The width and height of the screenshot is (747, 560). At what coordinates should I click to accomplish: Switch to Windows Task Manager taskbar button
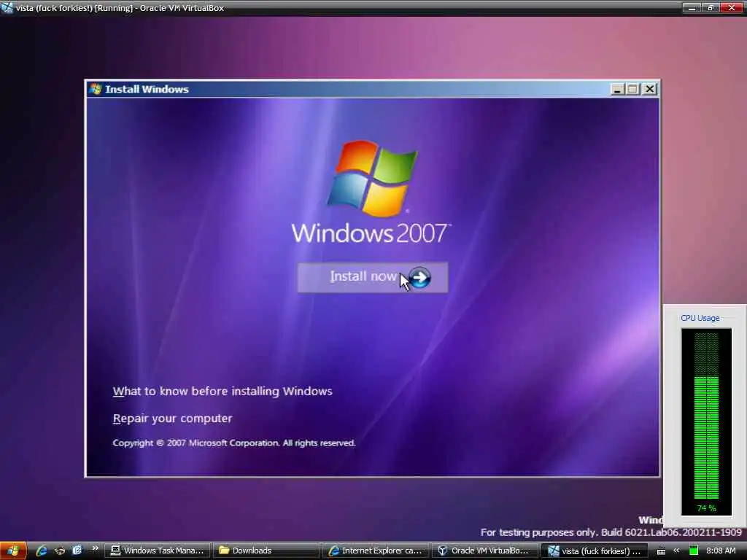click(157, 551)
